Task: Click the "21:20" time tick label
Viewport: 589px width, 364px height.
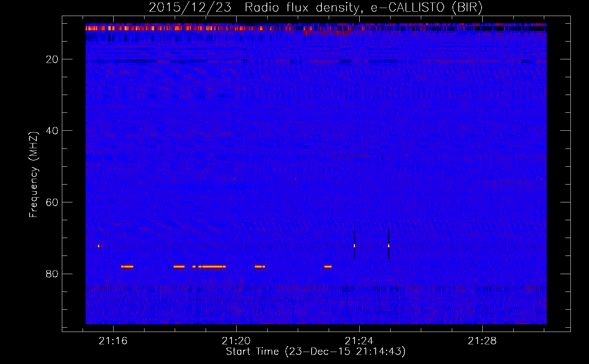Action: tap(236, 341)
